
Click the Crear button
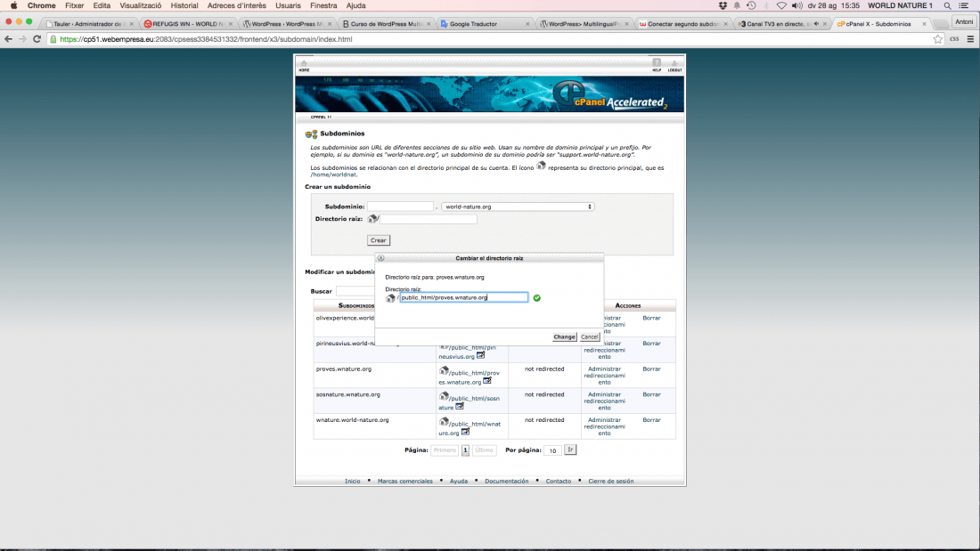pos(378,240)
